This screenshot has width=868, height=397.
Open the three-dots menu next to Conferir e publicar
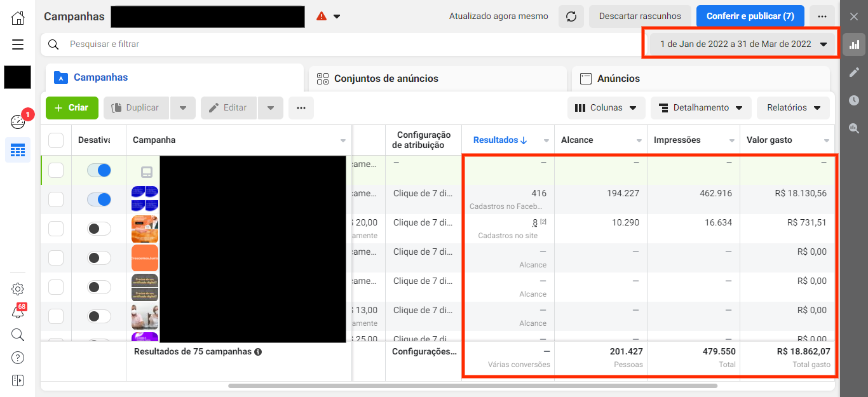(x=822, y=17)
